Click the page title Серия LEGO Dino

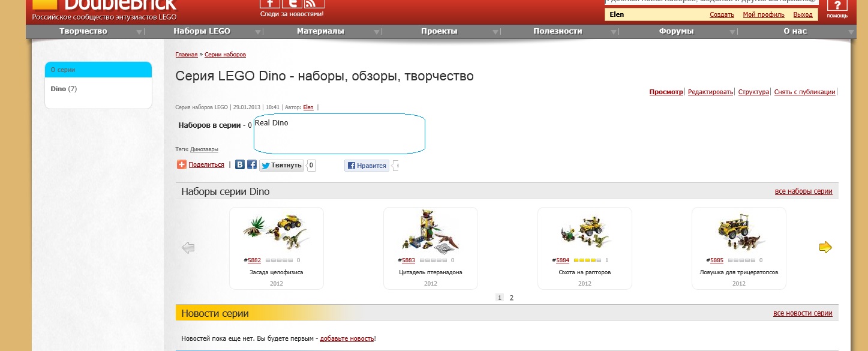point(325,76)
